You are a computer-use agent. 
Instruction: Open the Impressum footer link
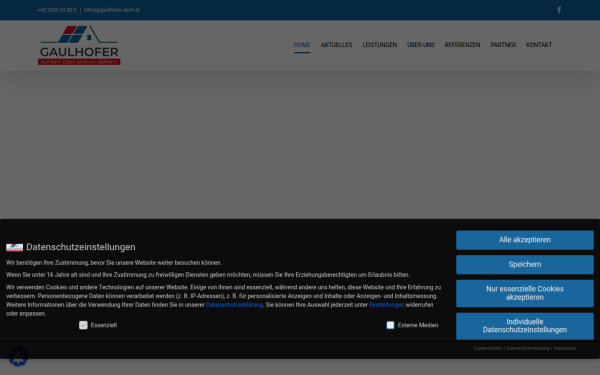(x=565, y=348)
